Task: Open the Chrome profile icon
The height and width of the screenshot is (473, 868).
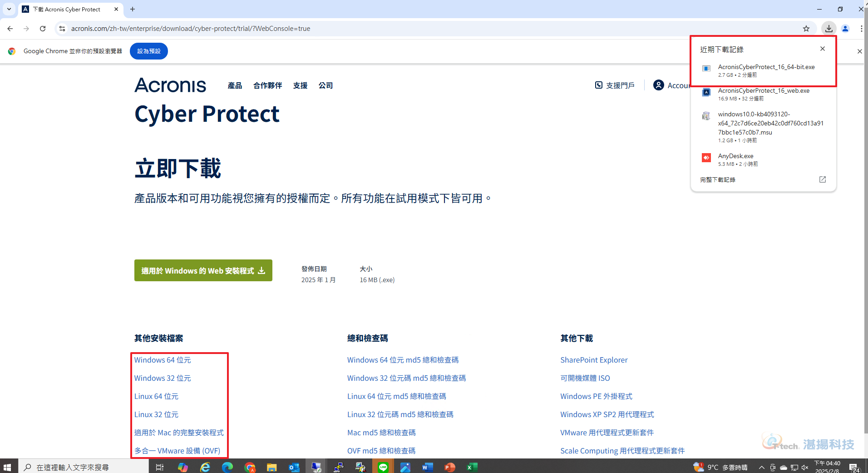Action: click(845, 29)
